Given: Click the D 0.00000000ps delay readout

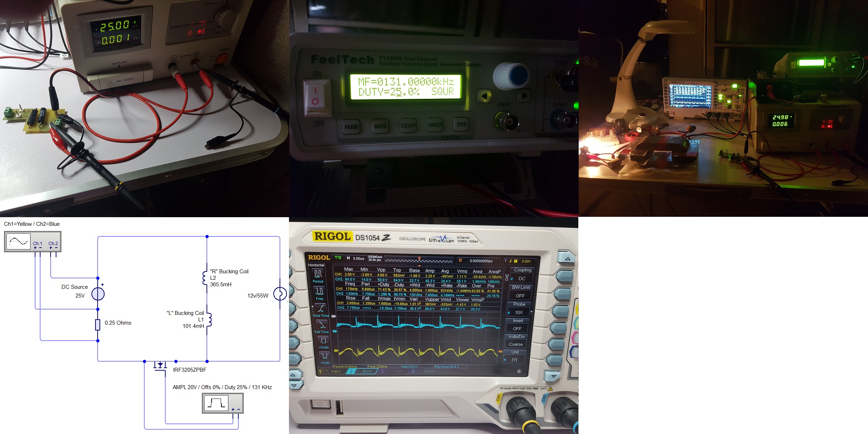Looking at the screenshot, I should pyautogui.click(x=478, y=261).
